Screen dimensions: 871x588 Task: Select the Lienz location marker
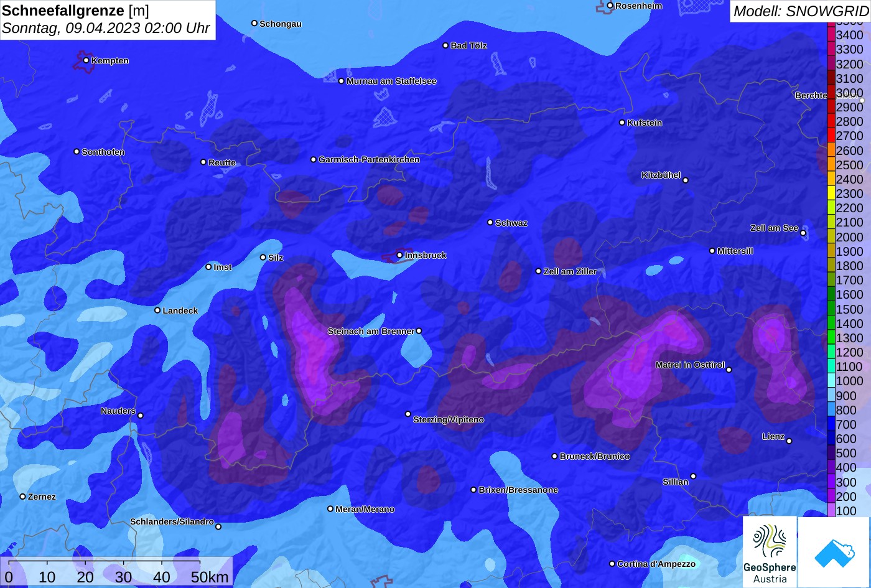(789, 441)
